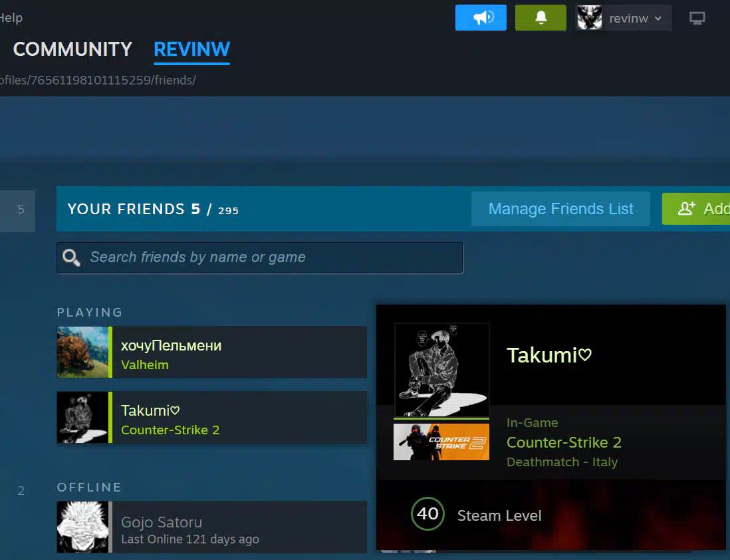This screenshot has height=560, width=730.
Task: Click Gojo Satoru's avatar thumbnail
Action: pyautogui.click(x=82, y=527)
